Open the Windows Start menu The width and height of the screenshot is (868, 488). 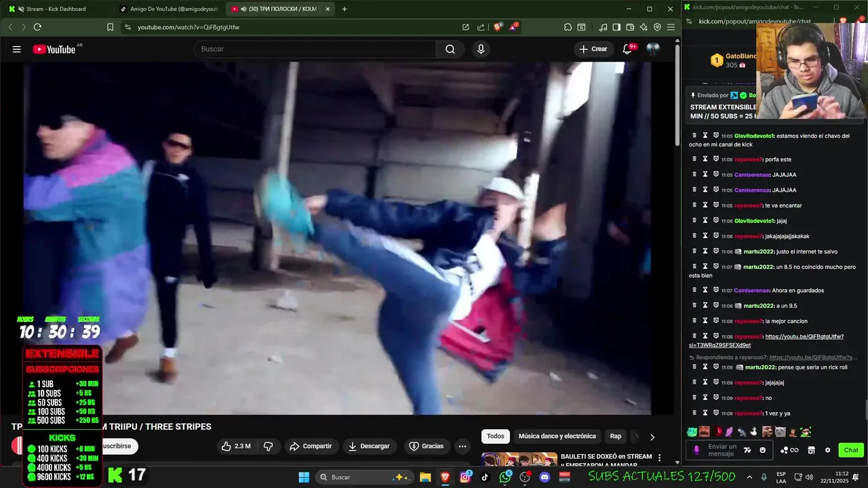coord(304,477)
